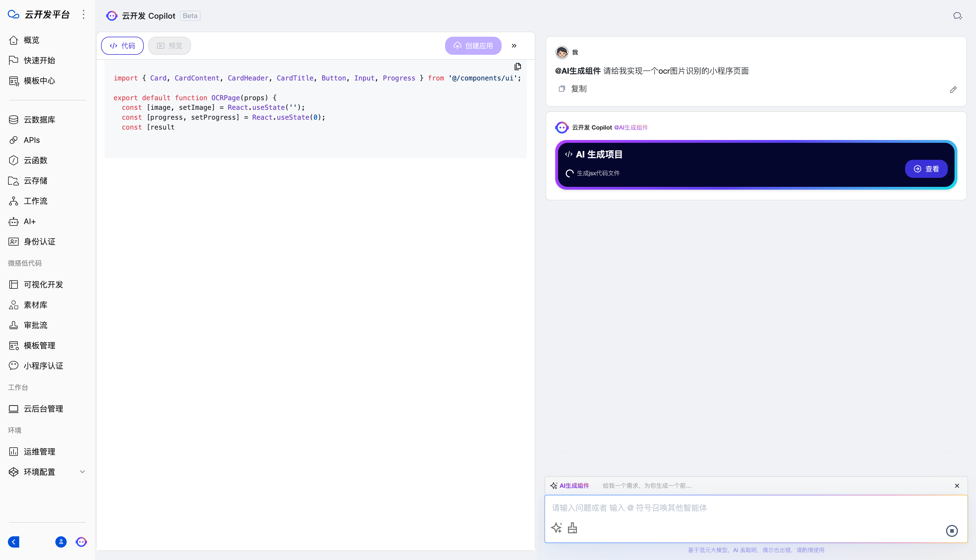Screen dimensions: 976x560
Task: Click the 创建应用 button
Action: tap(473, 46)
